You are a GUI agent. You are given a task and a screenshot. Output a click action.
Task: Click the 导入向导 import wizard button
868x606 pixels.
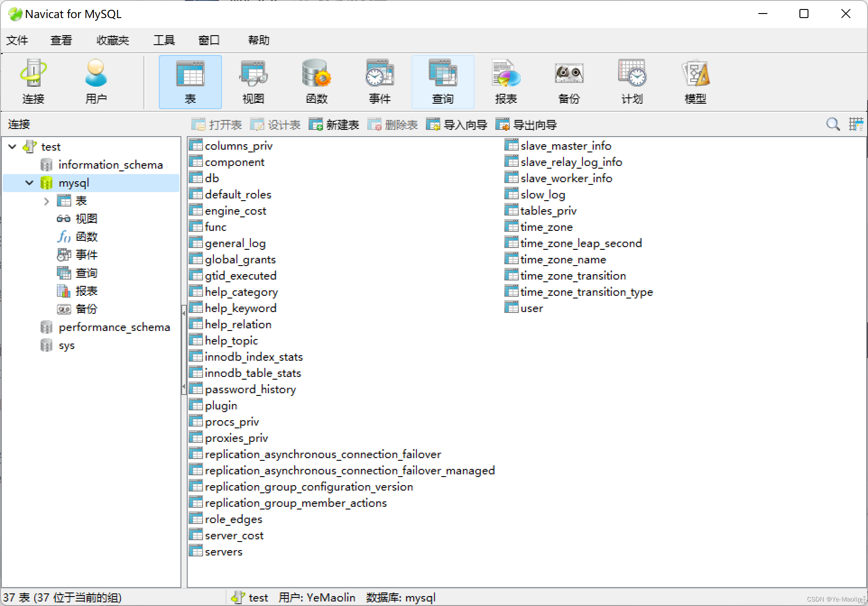[x=456, y=124]
